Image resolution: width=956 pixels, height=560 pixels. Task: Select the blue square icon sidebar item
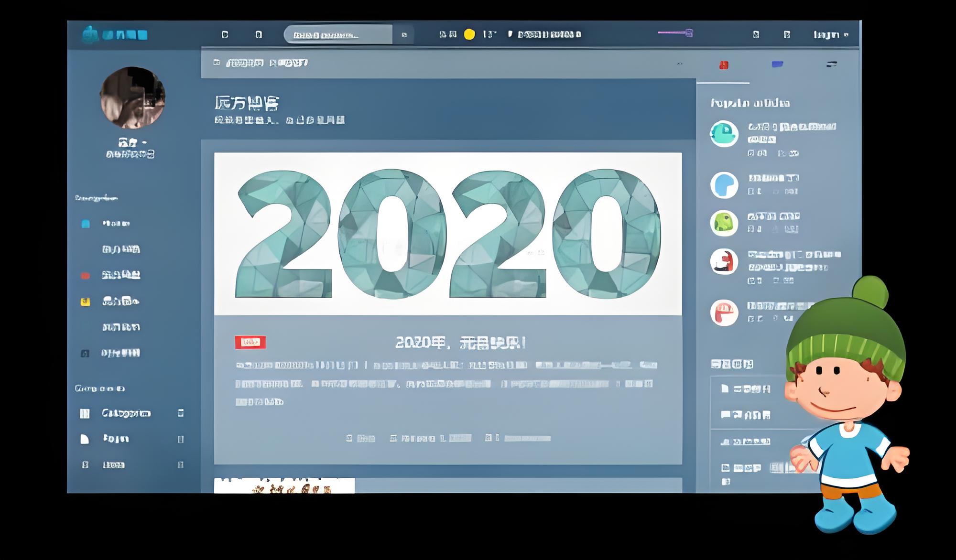pyautogui.click(x=86, y=224)
